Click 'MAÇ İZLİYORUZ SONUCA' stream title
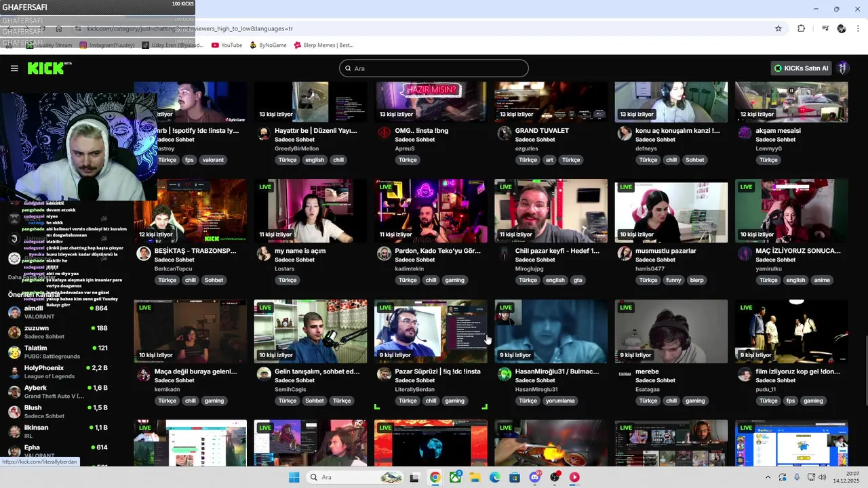The image size is (868, 488). coord(798,251)
